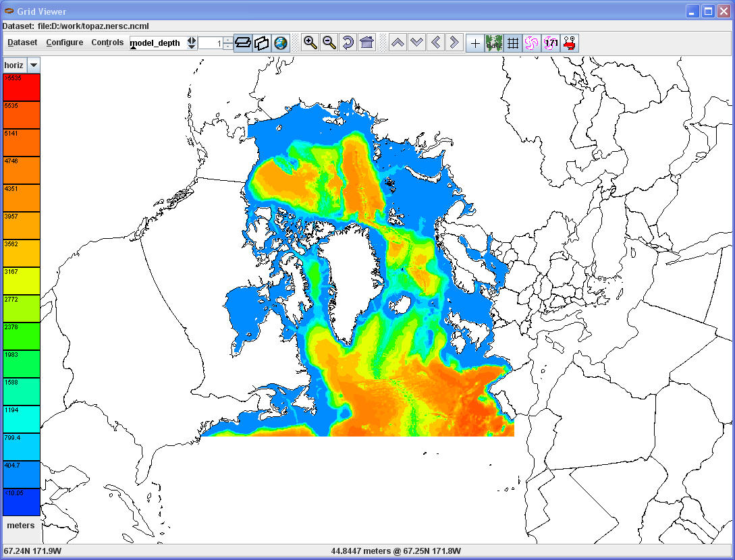Open the Dataset menu
This screenshot has height=560, width=735.
(22, 43)
